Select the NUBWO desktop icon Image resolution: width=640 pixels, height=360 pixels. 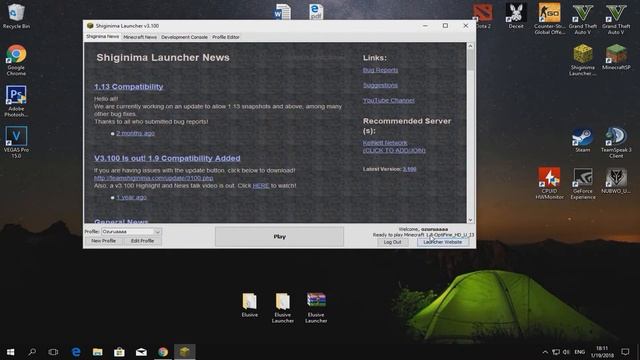[616, 181]
